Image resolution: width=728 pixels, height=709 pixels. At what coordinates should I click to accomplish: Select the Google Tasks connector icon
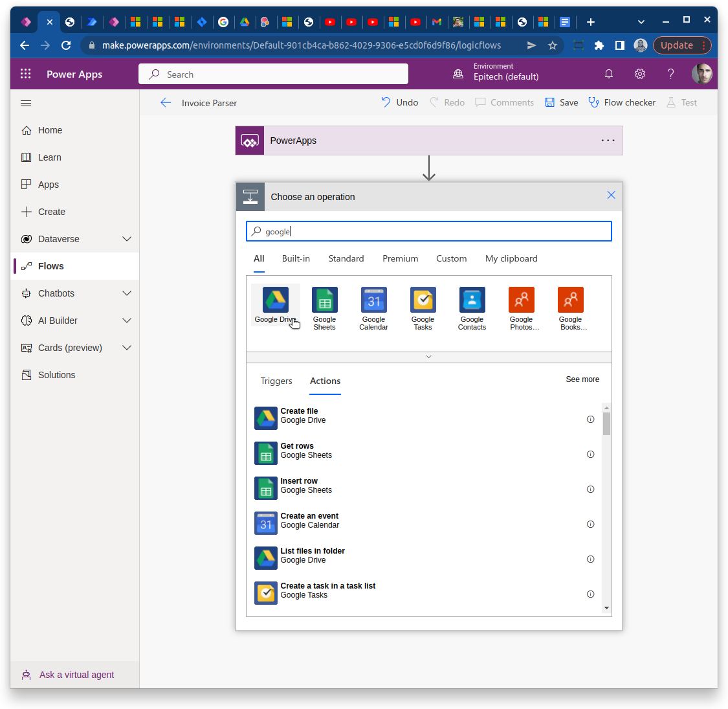pos(423,300)
